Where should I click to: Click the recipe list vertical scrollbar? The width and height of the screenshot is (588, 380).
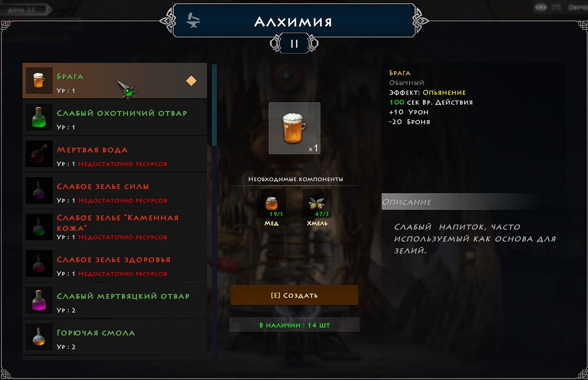coord(214,210)
